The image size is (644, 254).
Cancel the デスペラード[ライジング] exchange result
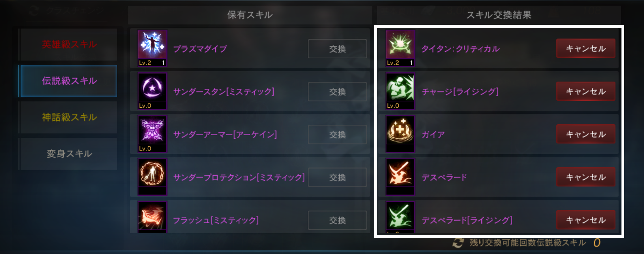tap(586, 220)
